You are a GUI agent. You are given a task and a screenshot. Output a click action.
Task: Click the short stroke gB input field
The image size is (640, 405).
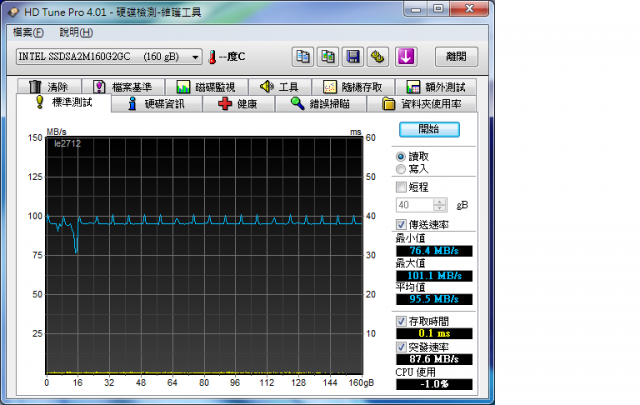[414, 205]
